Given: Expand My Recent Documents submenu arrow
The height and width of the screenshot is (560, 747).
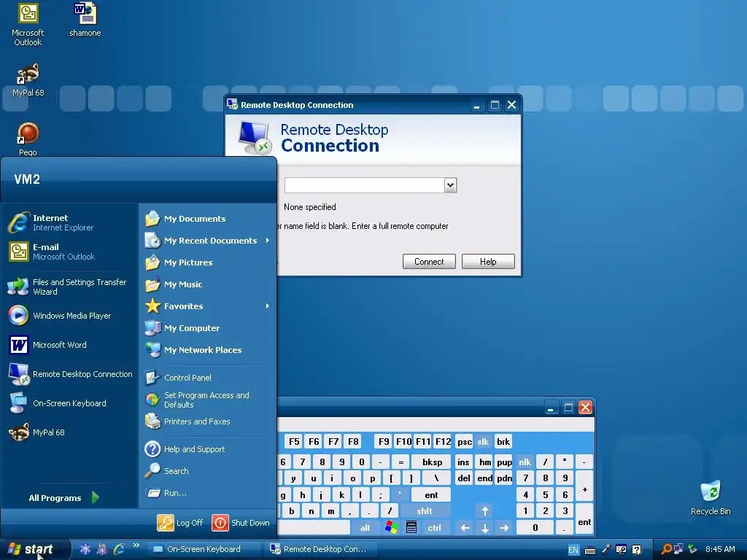Looking at the screenshot, I should click(x=268, y=241).
